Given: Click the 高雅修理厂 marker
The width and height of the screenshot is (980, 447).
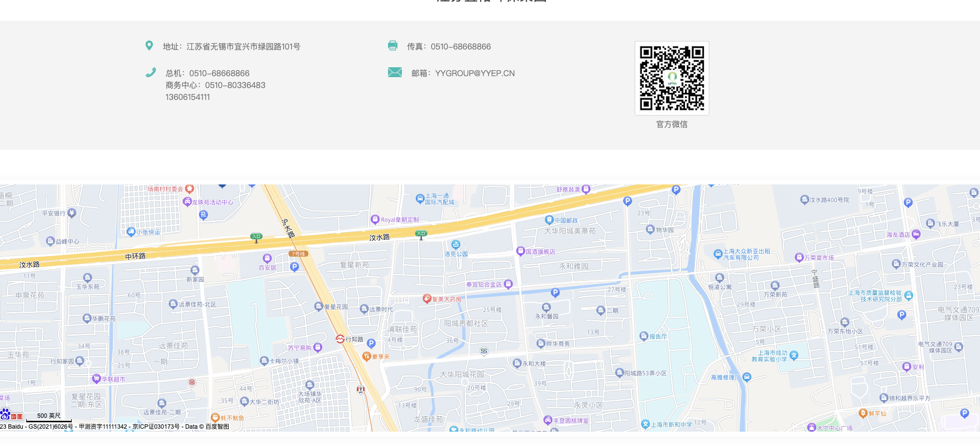Looking at the screenshot, I should (747, 377).
